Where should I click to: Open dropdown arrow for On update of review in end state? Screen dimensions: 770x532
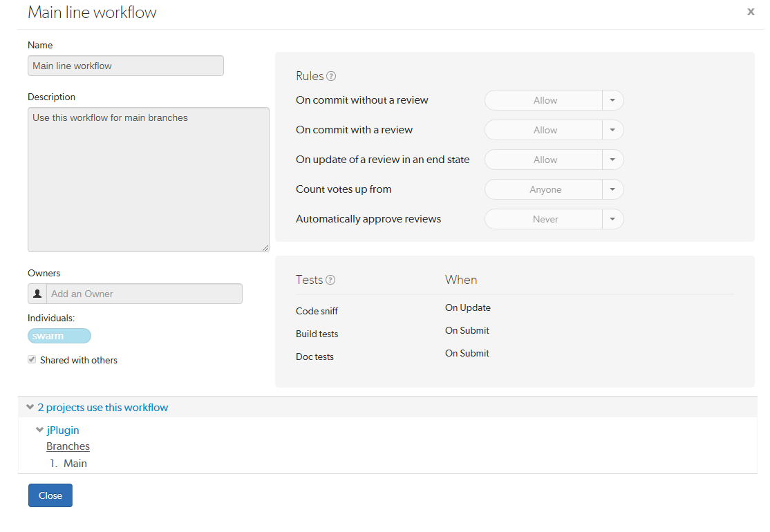[x=612, y=160]
